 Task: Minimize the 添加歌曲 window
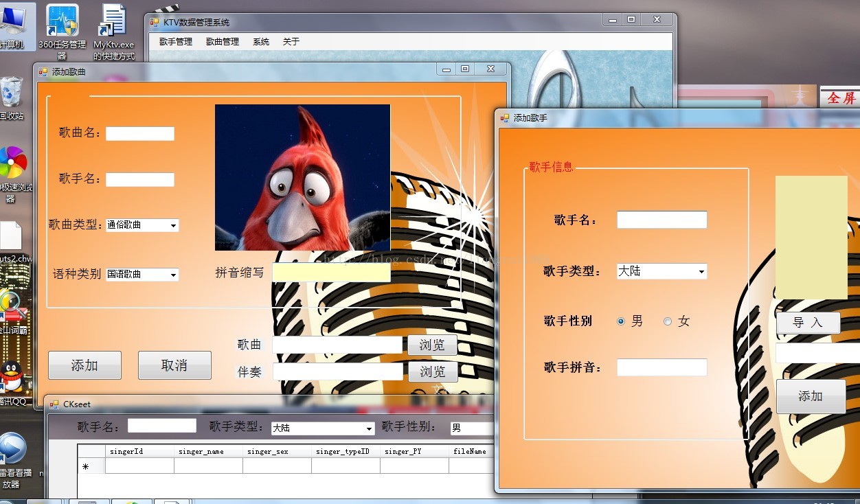446,69
